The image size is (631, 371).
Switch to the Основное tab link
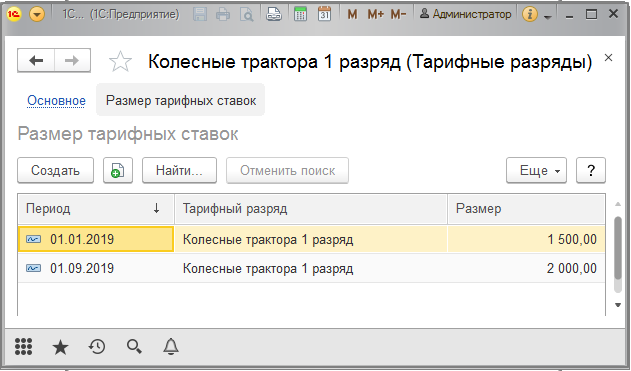[x=56, y=101]
